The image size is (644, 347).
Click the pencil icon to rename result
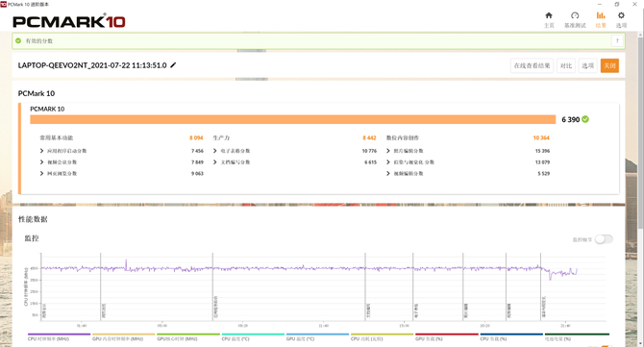pos(173,65)
